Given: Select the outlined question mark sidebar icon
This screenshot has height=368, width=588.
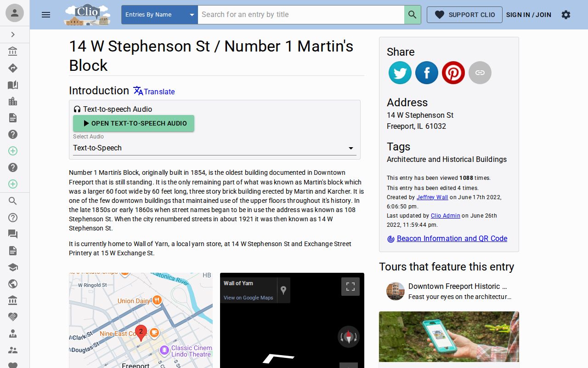Looking at the screenshot, I should 13,218.
